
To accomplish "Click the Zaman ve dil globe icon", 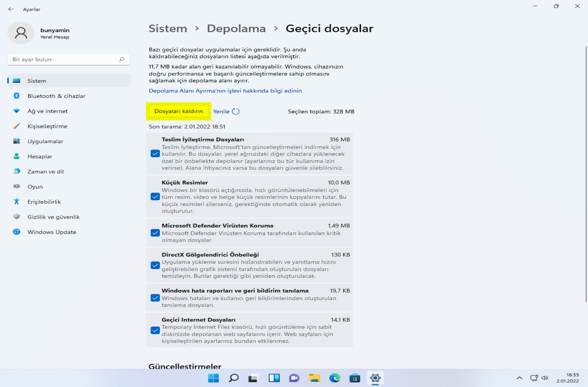I will [x=17, y=171].
